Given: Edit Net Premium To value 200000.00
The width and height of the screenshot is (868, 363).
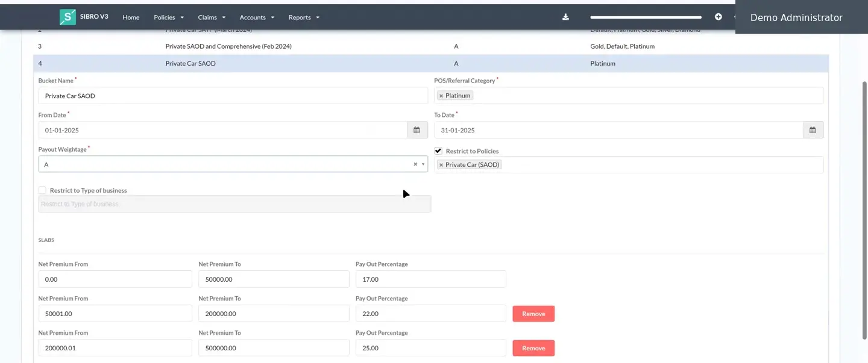Looking at the screenshot, I should click(274, 314).
